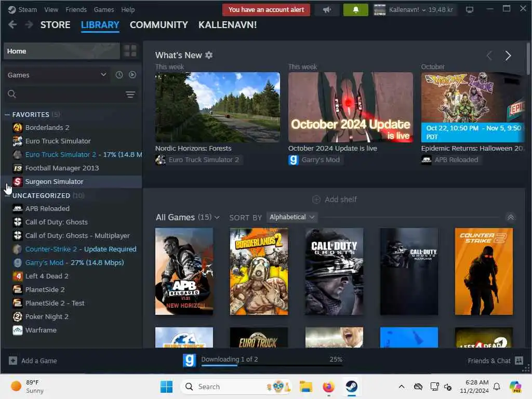532x399 pixels.
Task: Show previous What's New items
Action: click(x=489, y=56)
